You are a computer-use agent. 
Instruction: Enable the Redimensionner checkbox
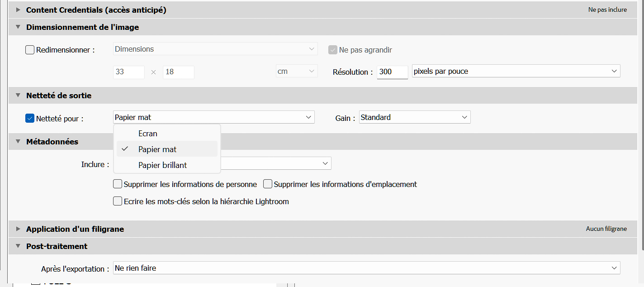(30, 50)
